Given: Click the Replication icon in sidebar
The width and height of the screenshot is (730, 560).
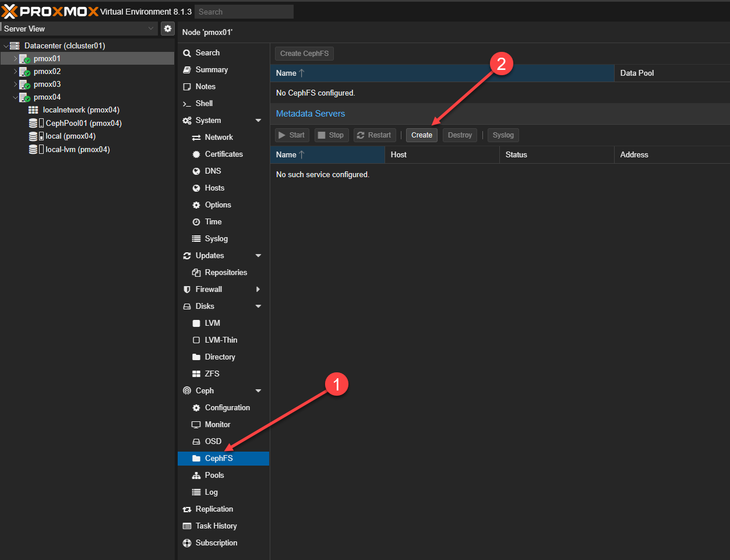Looking at the screenshot, I should coord(187,509).
